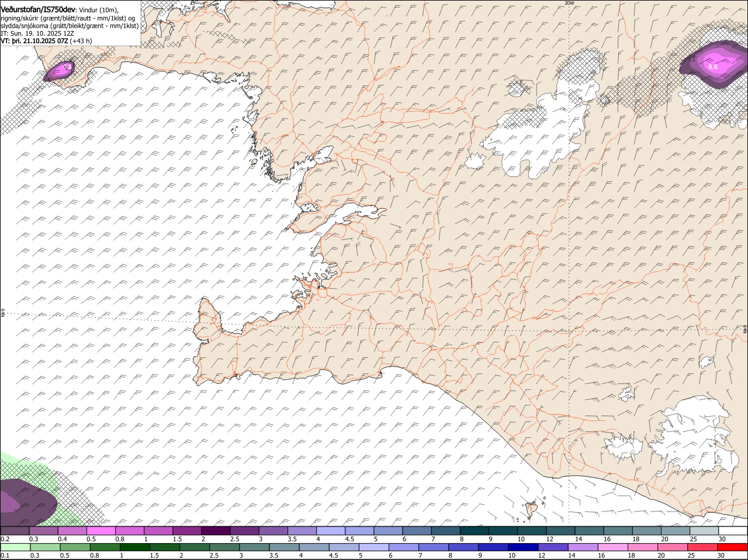The height and width of the screenshot is (560, 748).
Task: Click the white swatch labeled 30 in upper legend
Action: tap(733, 530)
